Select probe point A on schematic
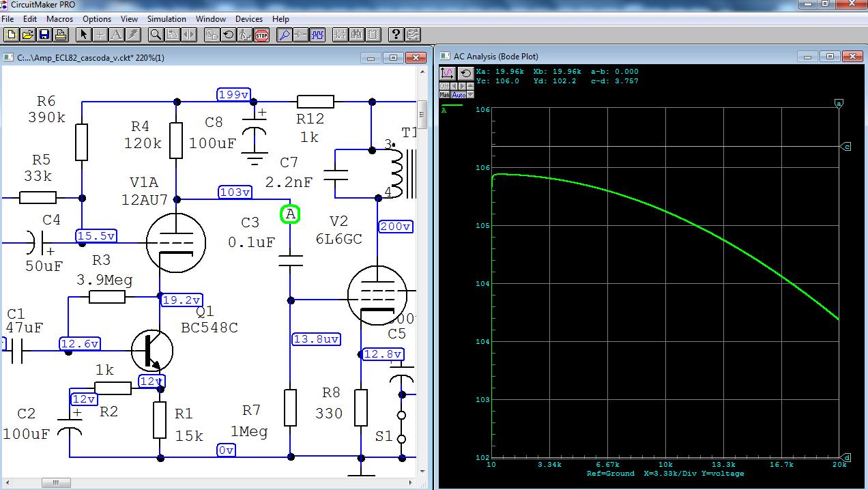 pyautogui.click(x=291, y=214)
